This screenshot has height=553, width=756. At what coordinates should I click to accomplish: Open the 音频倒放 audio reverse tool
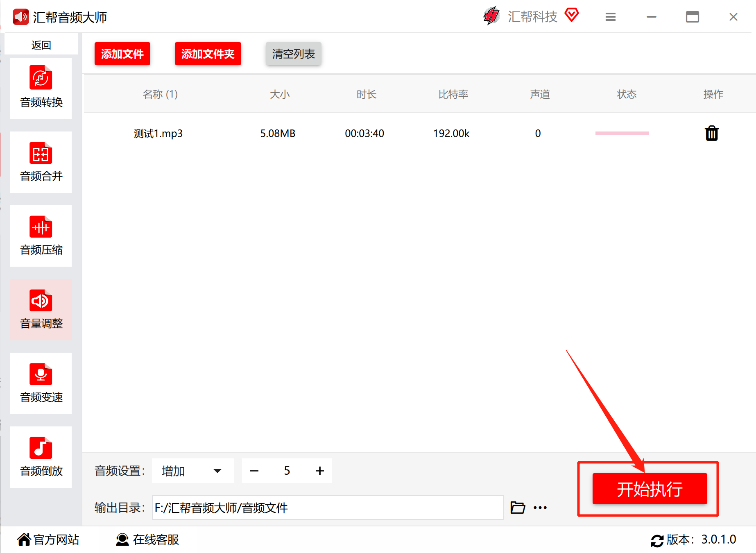(x=41, y=457)
